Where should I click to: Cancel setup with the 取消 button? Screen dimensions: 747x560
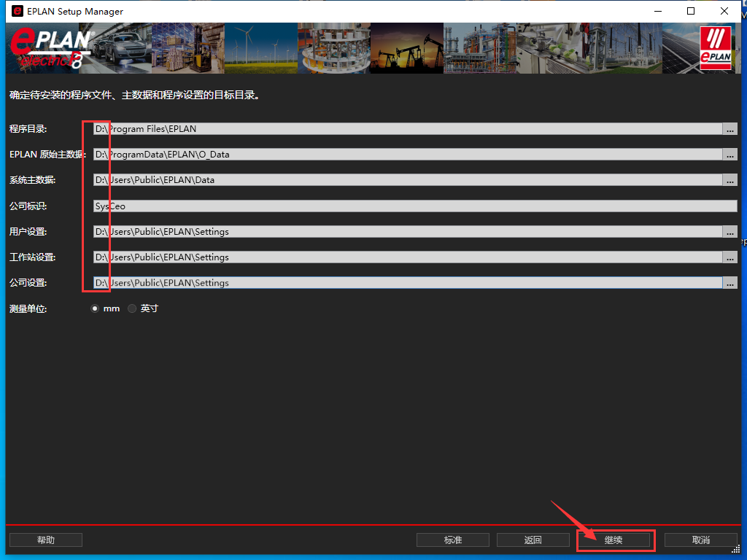tap(700, 540)
